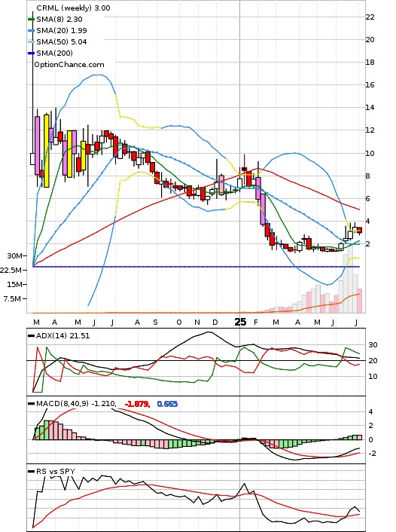Click the latest red weekly candle near 3
Screen dimensions: 396x532
click(359, 230)
